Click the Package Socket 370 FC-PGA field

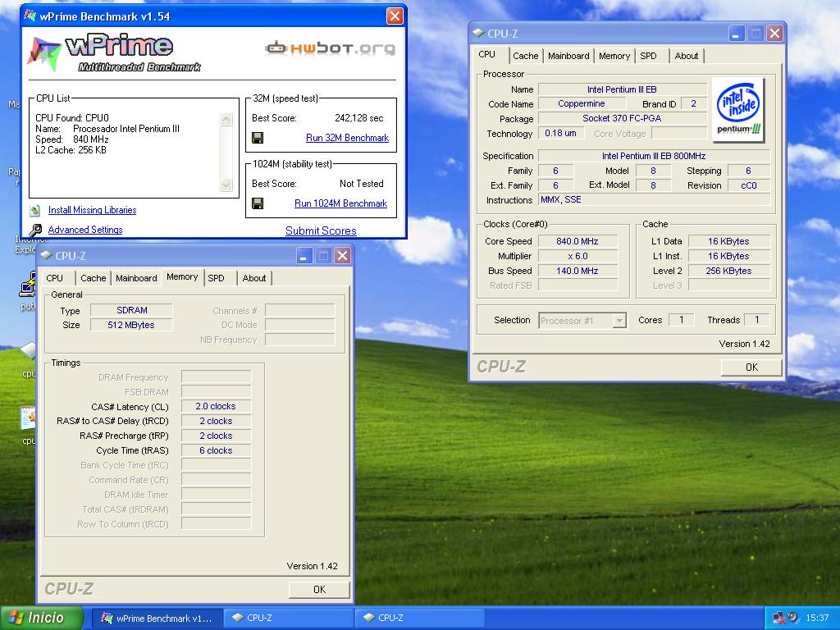tap(623, 118)
